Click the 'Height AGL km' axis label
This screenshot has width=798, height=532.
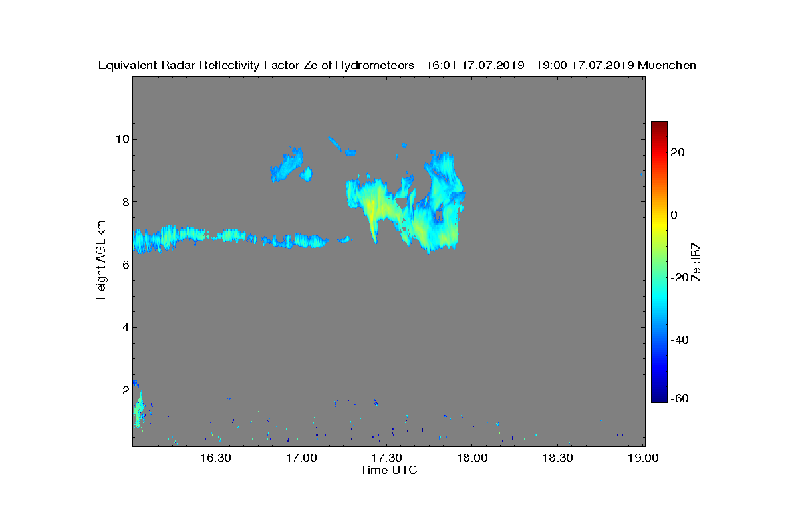[x=102, y=261]
